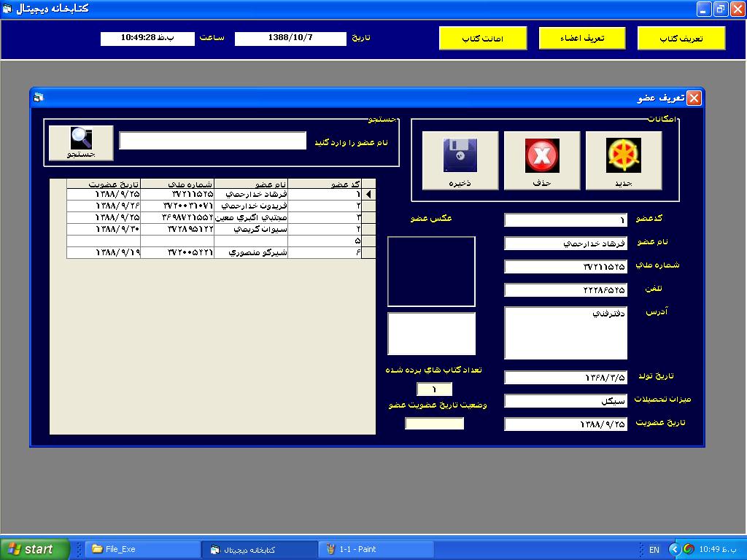Open the Book Lending yellow button

tap(482, 39)
